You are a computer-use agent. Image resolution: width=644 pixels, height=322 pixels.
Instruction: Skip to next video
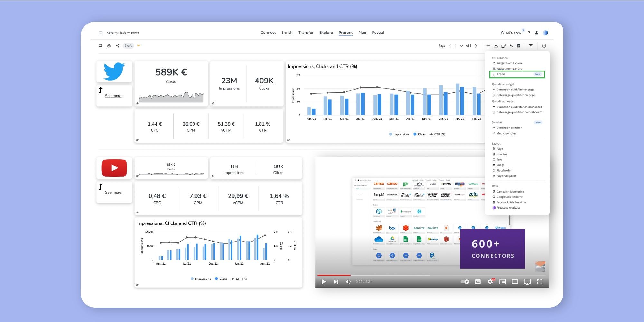[336, 282]
